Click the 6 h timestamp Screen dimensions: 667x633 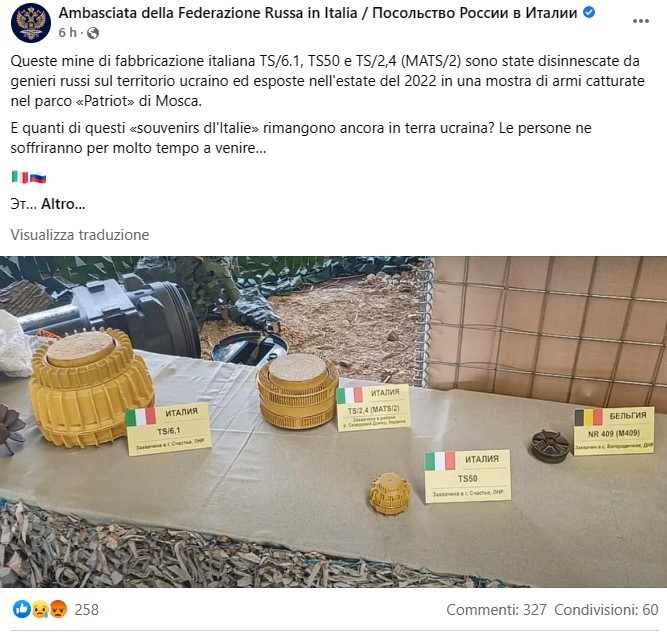point(68,32)
